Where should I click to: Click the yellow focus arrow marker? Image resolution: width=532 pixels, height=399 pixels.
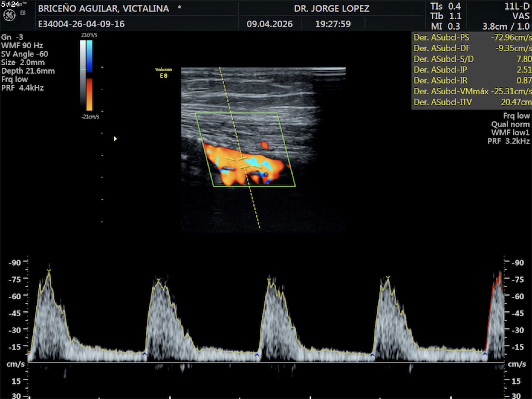115,139
